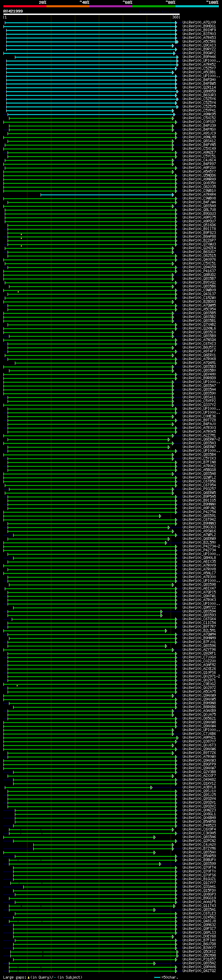Open hit UniRef100_A5C5R6

[199, 41]
